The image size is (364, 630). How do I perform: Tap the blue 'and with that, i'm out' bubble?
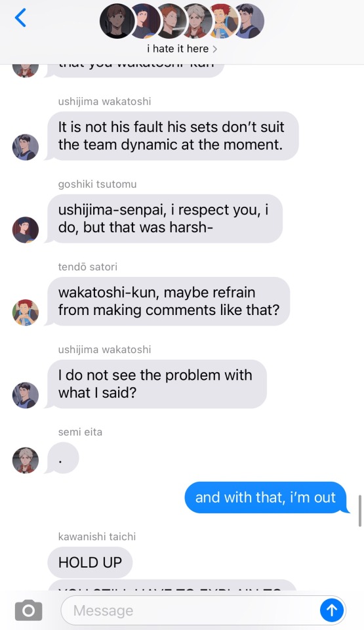[267, 497]
